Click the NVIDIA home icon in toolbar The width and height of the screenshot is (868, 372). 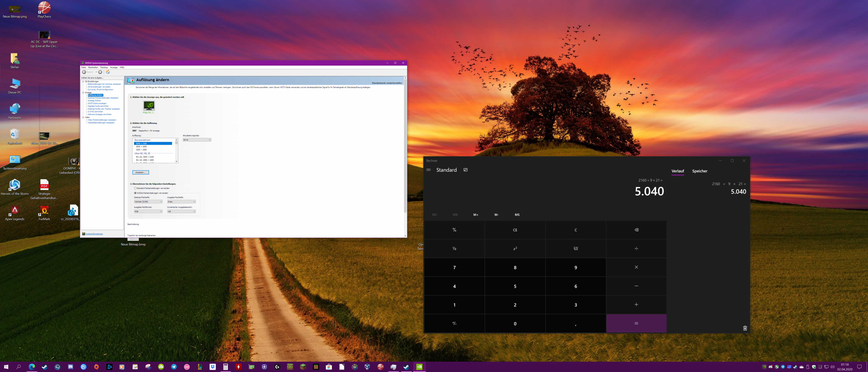(108, 72)
